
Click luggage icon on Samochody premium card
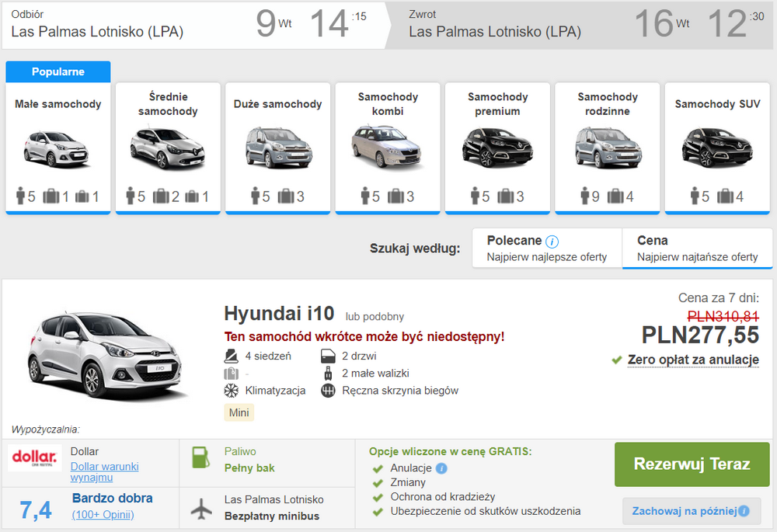pyautogui.click(x=506, y=196)
